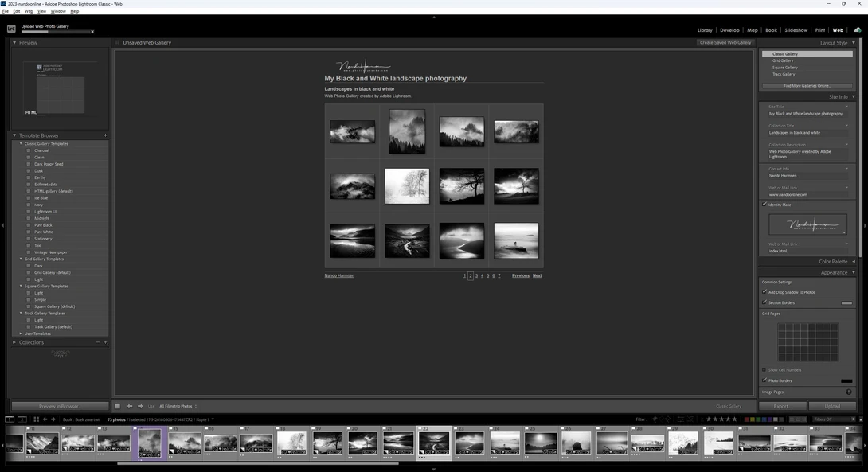Select the Charcoal template

click(41, 150)
